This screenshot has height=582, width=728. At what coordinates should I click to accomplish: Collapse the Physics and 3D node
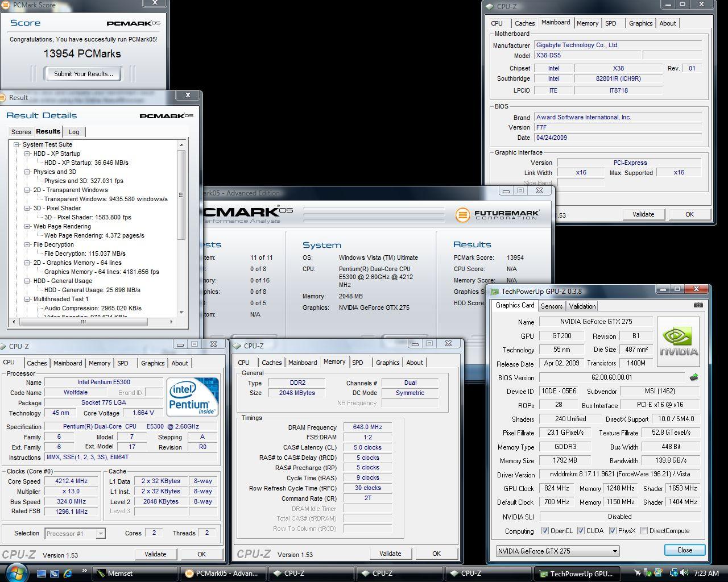27,172
